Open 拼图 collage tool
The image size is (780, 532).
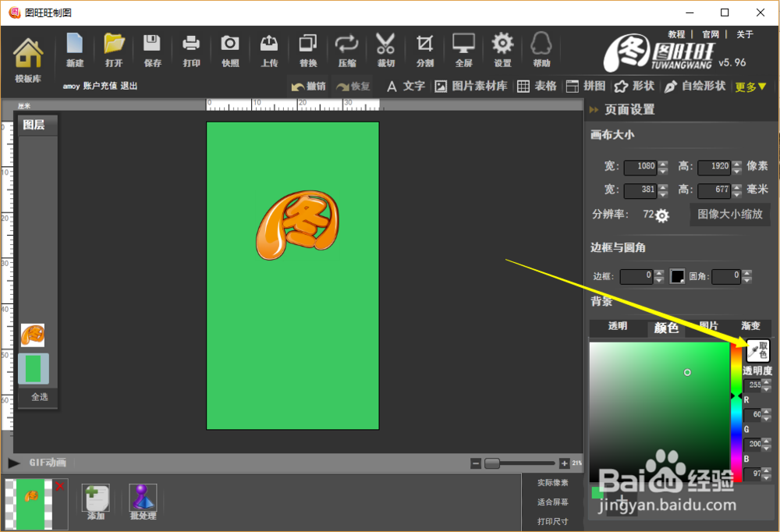click(586, 86)
